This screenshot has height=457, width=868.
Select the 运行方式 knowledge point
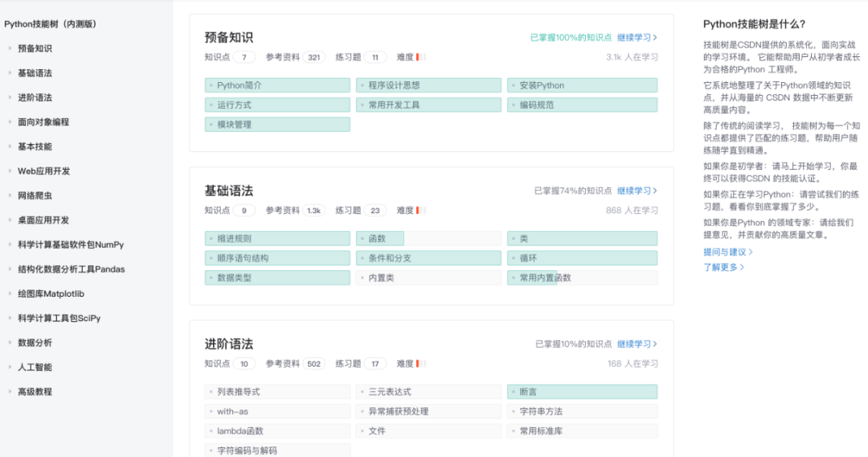point(277,105)
